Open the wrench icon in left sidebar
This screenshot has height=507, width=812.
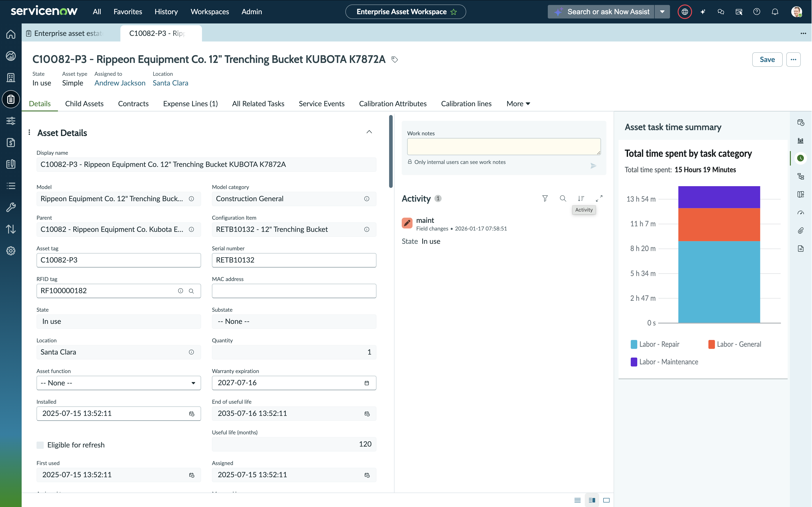pyautogui.click(x=11, y=207)
